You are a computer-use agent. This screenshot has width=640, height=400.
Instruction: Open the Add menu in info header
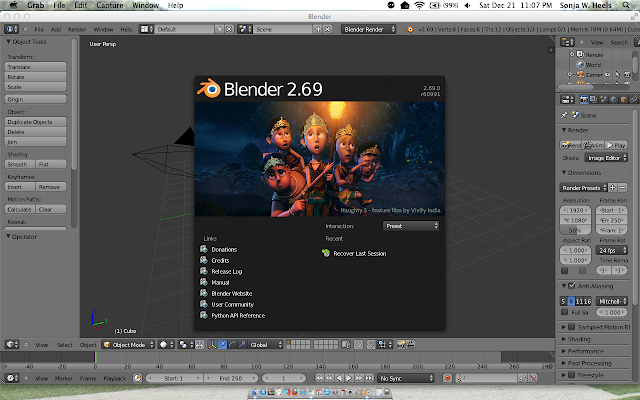56,29
